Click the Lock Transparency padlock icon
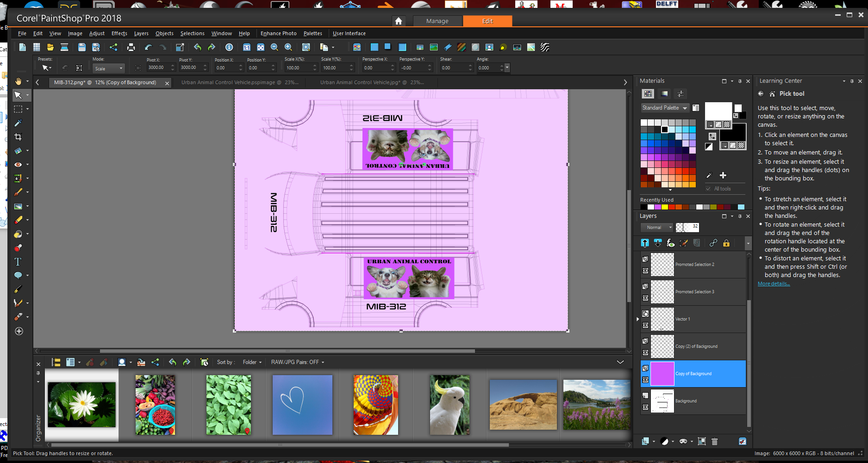The image size is (868, 463). [726, 243]
